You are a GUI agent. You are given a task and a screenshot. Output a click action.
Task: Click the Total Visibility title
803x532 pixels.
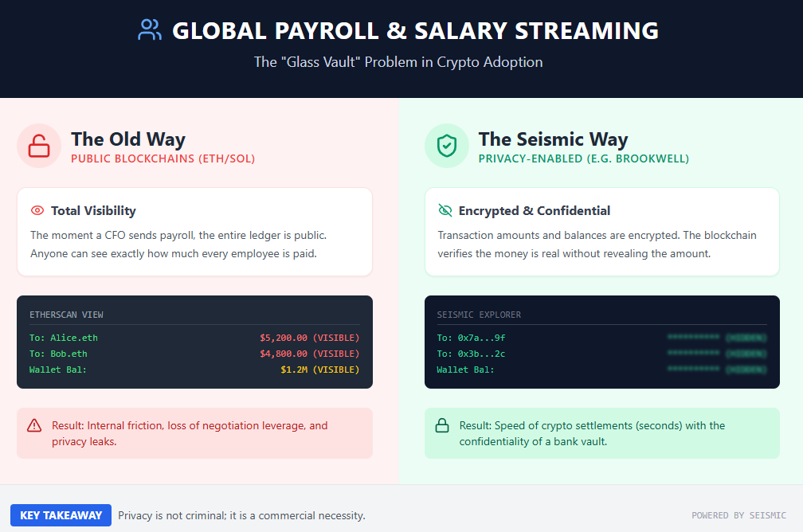[93, 210]
